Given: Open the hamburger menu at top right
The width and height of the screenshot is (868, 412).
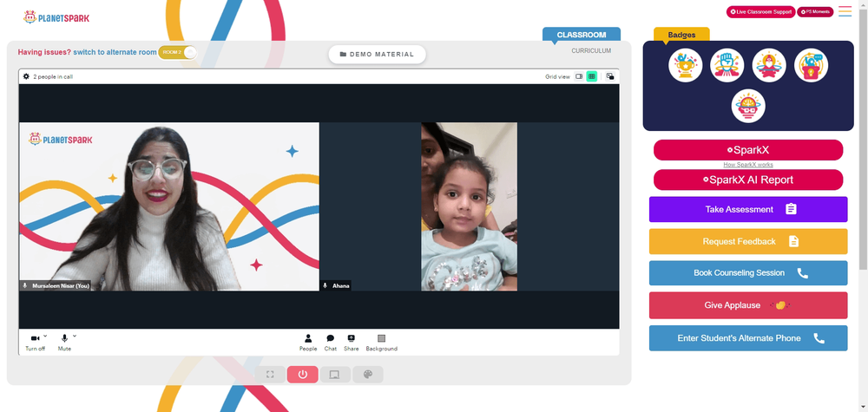Looking at the screenshot, I should (x=845, y=11).
